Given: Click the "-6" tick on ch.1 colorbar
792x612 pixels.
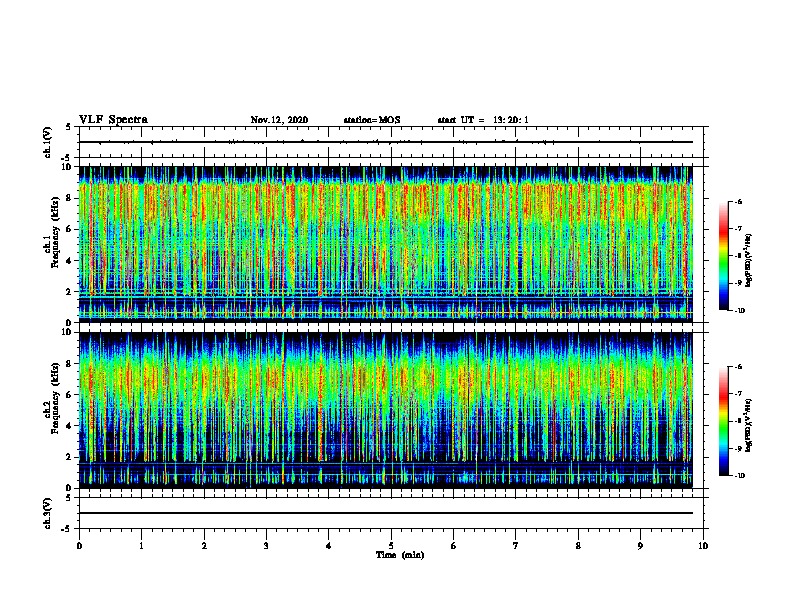Looking at the screenshot, I should point(738,202).
